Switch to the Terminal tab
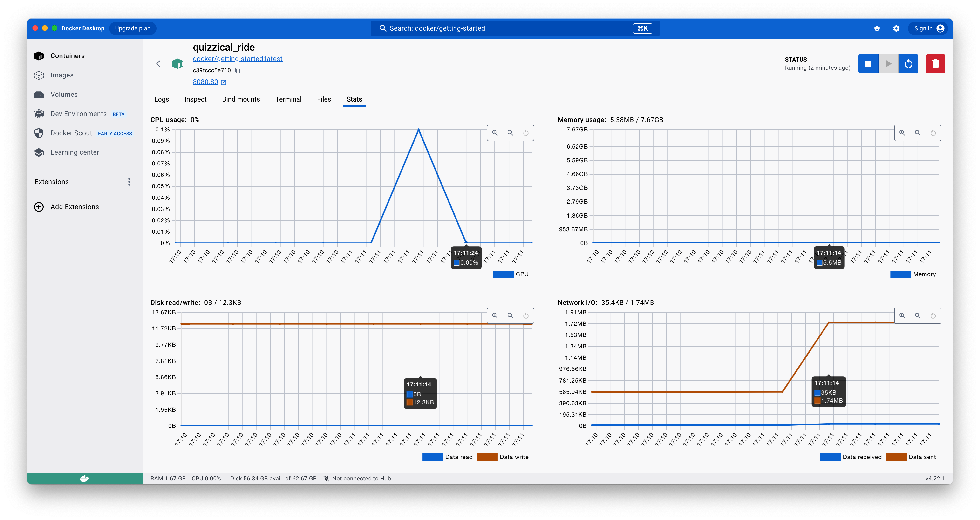This screenshot has height=520, width=980. [x=288, y=99]
